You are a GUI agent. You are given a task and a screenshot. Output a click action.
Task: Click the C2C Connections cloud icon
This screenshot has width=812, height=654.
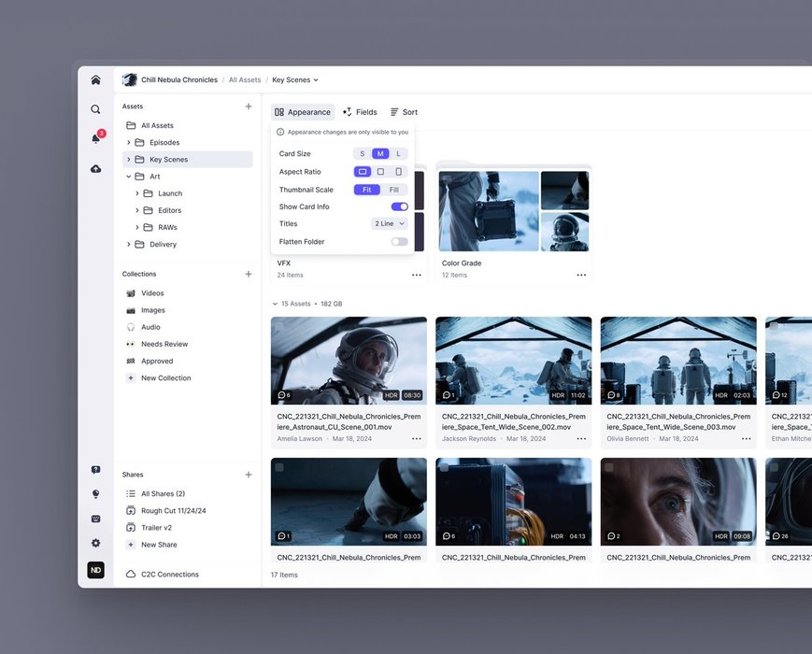click(x=131, y=575)
